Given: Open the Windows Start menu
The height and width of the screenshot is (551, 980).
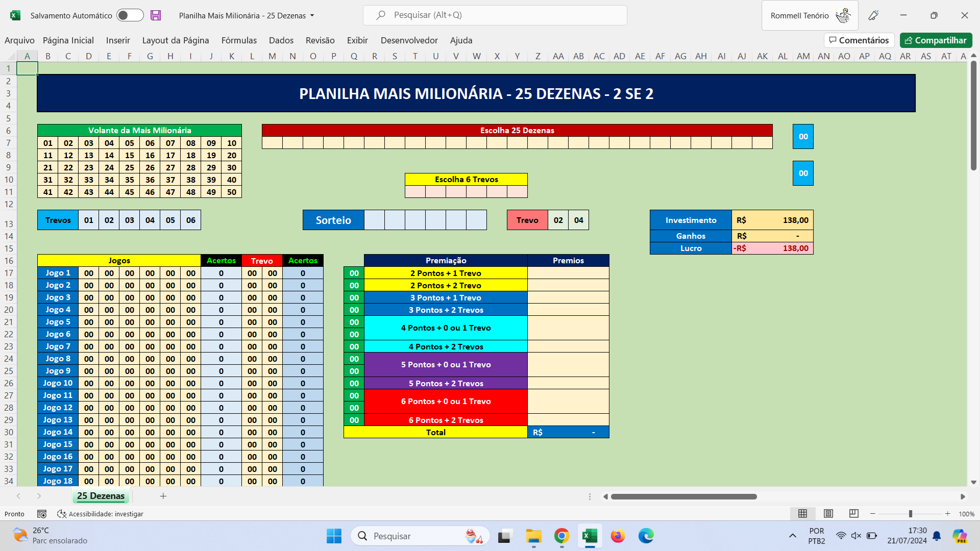Looking at the screenshot, I should tap(334, 536).
